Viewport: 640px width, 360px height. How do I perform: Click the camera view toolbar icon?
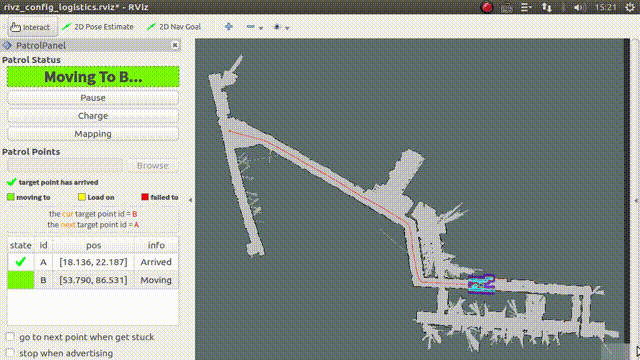tap(277, 27)
